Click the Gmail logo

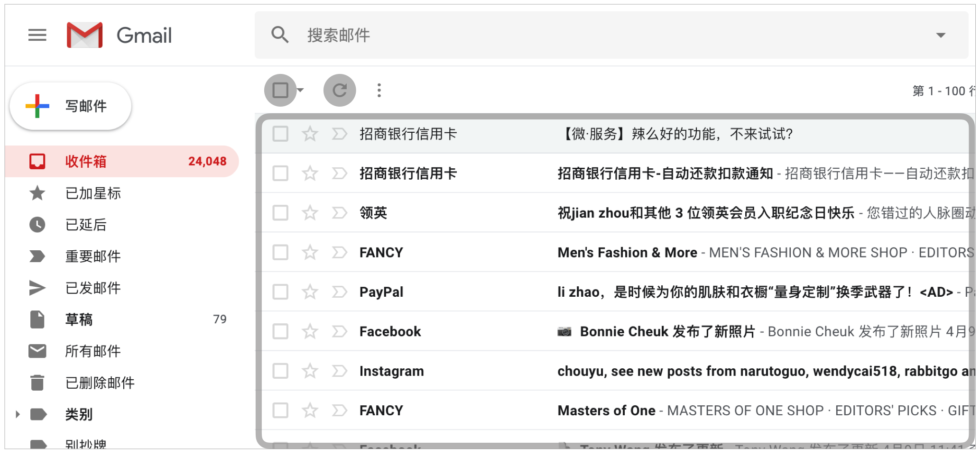(x=120, y=35)
